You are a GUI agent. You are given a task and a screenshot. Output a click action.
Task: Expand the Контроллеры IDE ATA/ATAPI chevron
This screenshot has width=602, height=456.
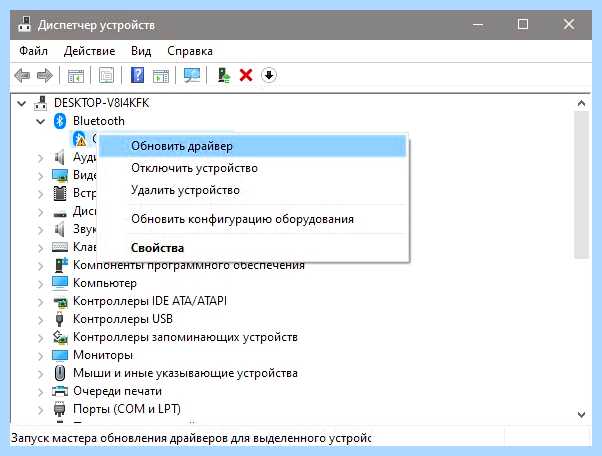(x=41, y=301)
